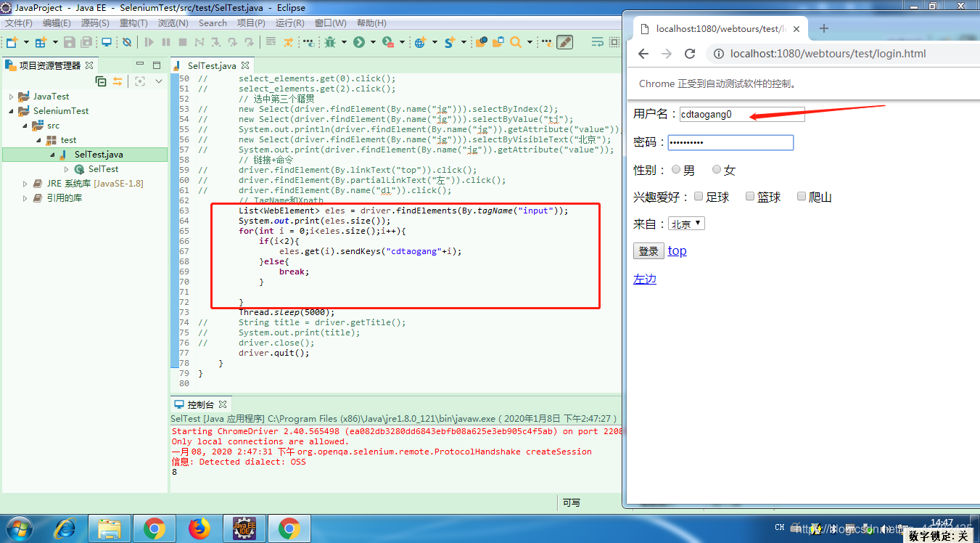Image resolution: width=980 pixels, height=543 pixels.
Task: Close the SelTest.java editor tab
Action: (245, 65)
